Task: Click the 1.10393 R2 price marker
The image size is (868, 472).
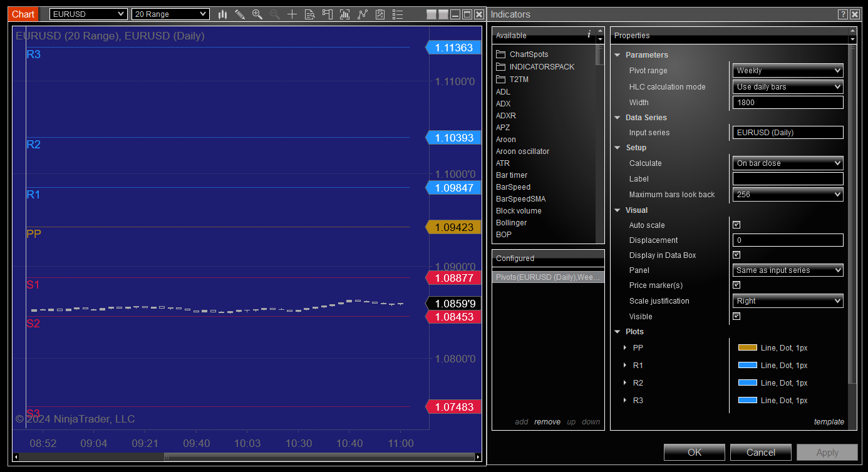Action: tap(453, 138)
